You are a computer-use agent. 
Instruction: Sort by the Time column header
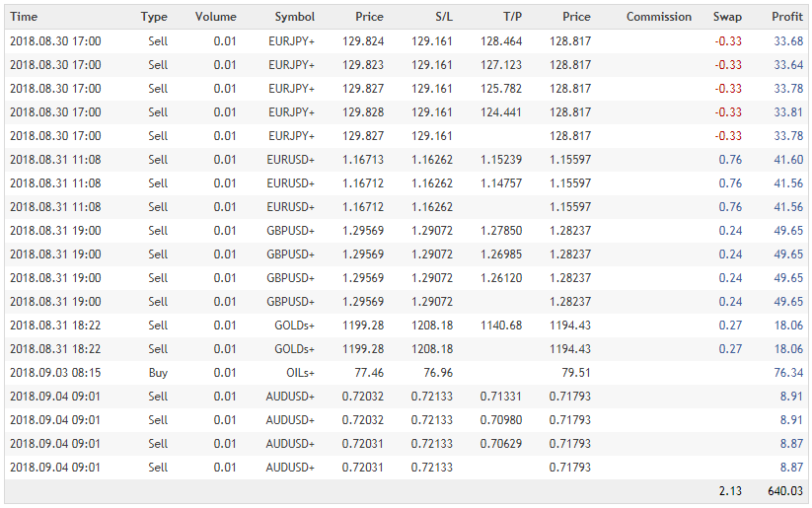pos(24,17)
